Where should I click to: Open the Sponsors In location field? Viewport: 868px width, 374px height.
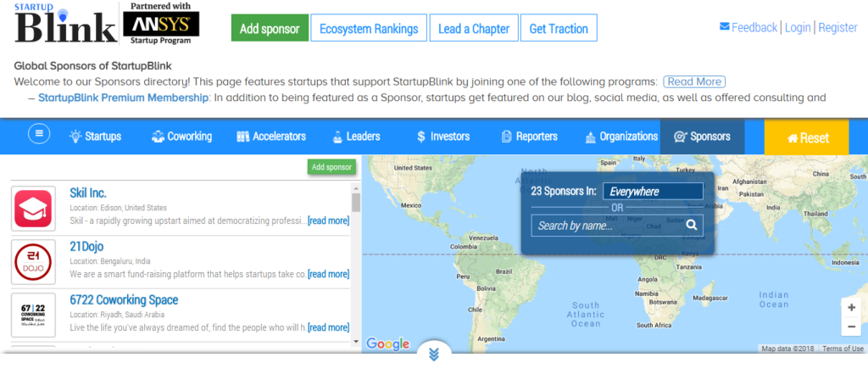[x=652, y=192]
